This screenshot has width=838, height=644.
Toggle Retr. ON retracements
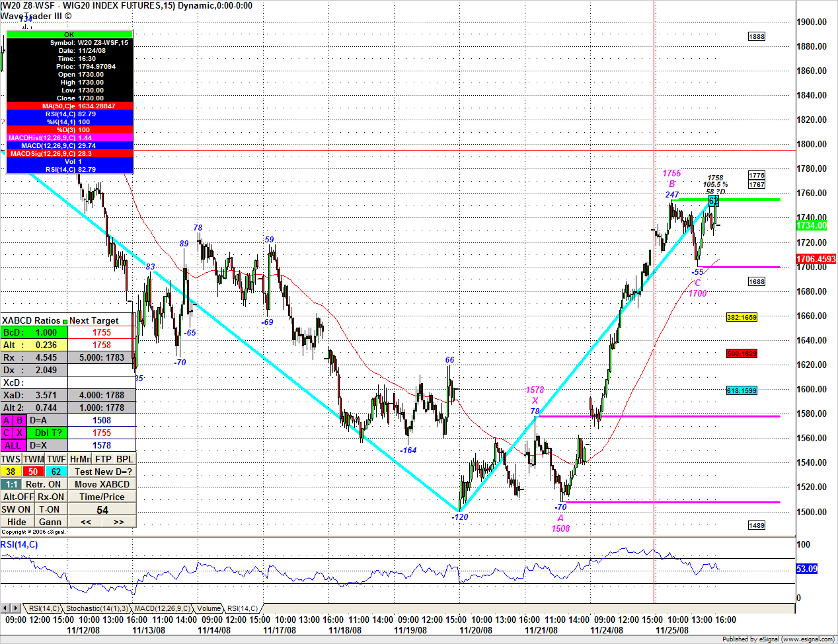tap(44, 484)
